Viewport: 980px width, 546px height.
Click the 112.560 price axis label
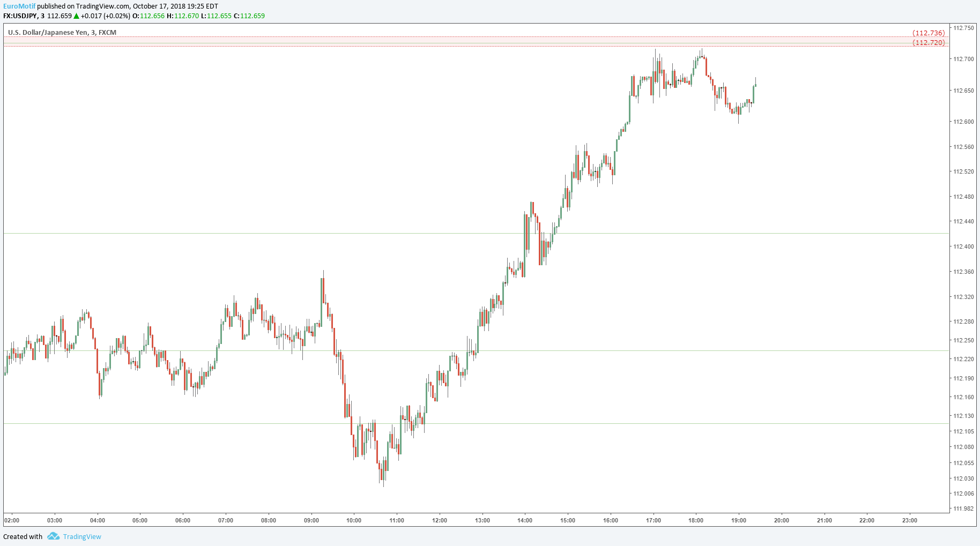coord(963,147)
